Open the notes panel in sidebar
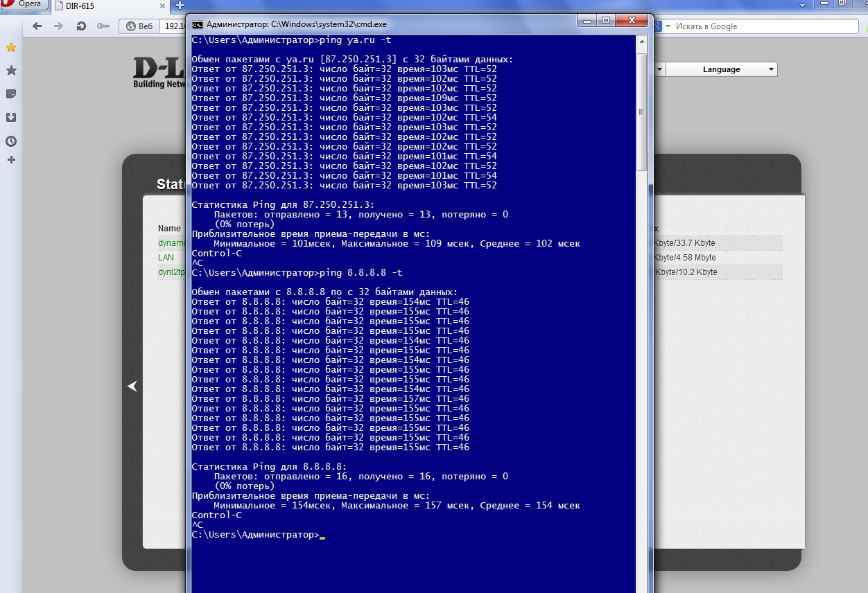The height and width of the screenshot is (593, 868). click(x=11, y=94)
